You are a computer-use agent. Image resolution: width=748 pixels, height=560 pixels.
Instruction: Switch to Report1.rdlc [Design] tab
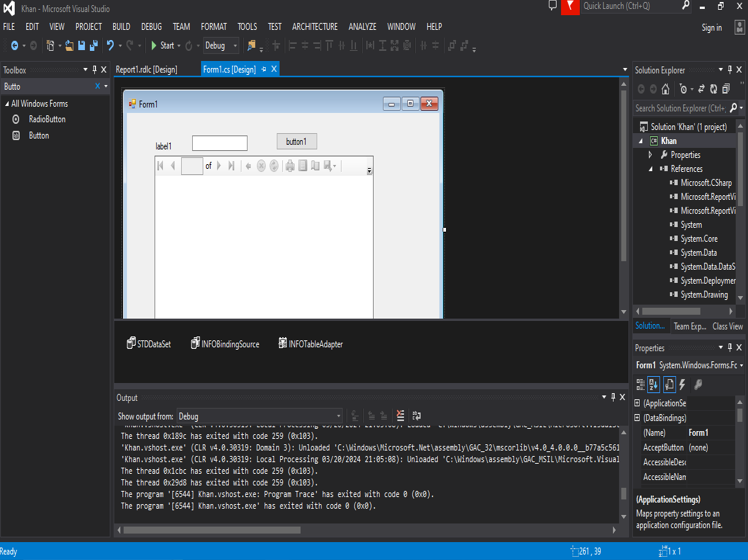pyautogui.click(x=146, y=70)
